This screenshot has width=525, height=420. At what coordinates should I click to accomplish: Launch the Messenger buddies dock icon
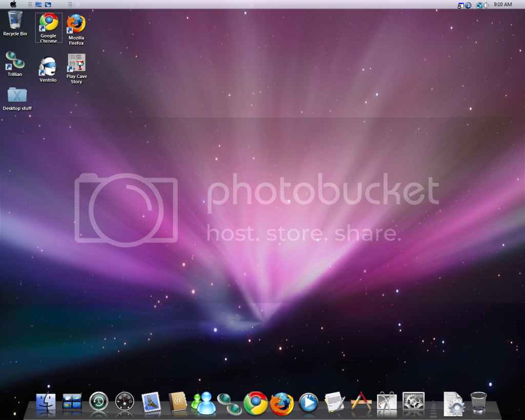[204, 403]
